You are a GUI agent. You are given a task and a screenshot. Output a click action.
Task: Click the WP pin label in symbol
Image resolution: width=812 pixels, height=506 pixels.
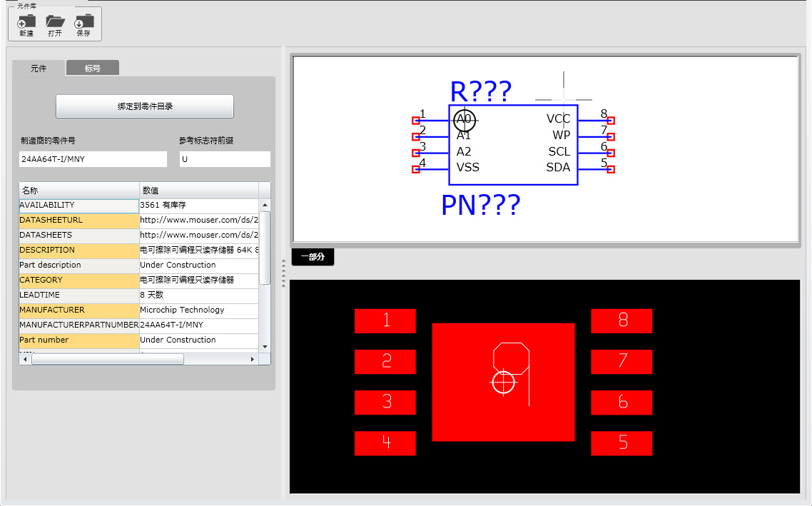click(x=562, y=135)
